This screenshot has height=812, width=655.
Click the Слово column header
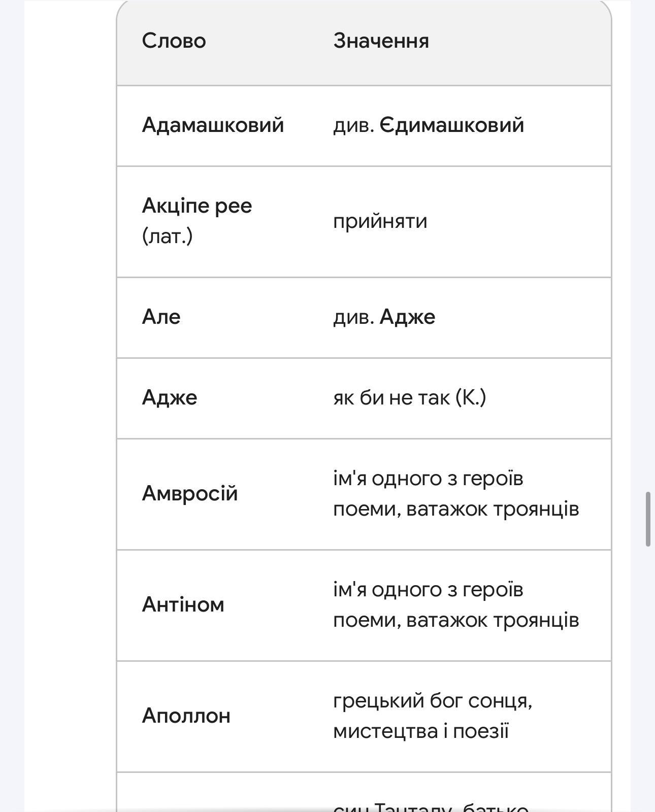click(x=174, y=41)
